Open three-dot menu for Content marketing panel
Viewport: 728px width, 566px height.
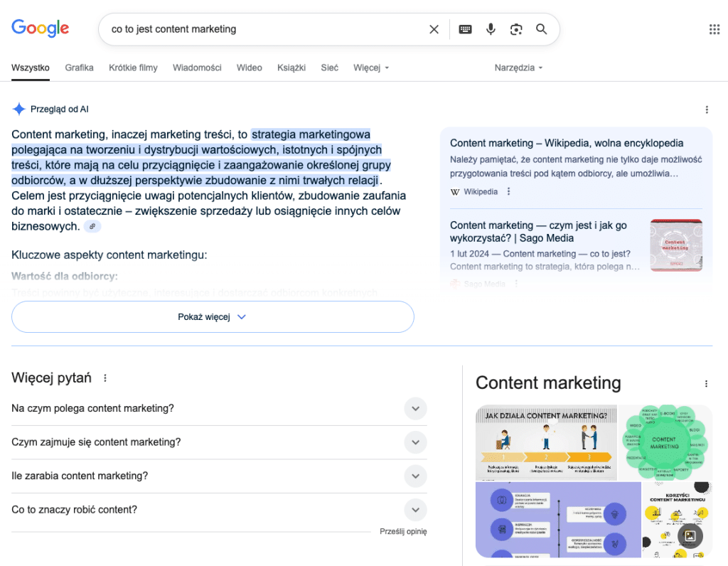[706, 383]
